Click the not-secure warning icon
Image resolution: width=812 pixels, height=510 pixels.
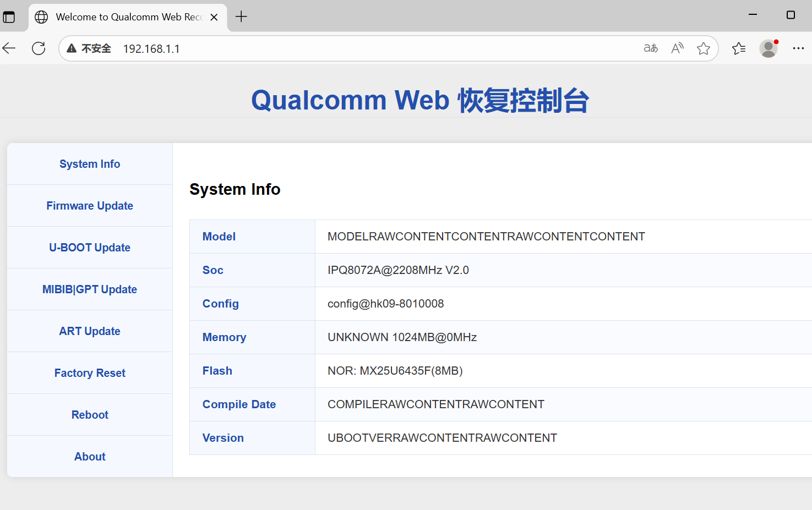click(x=72, y=48)
